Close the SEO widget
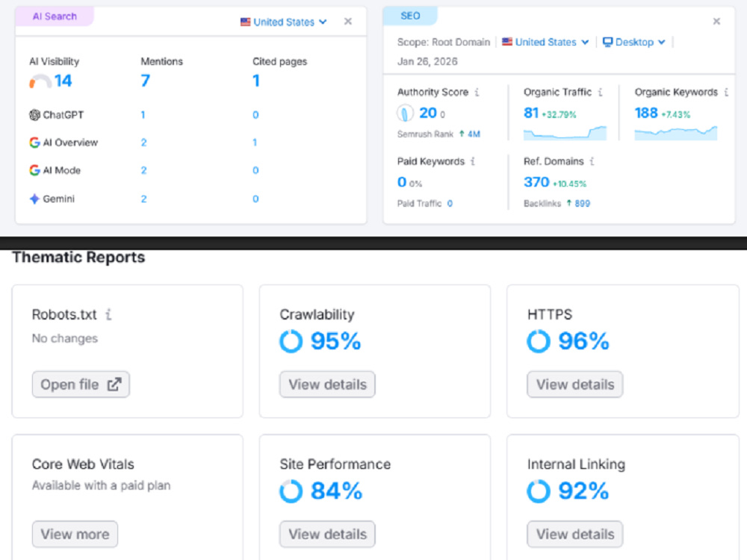Viewport: 747px width, 560px height. [x=716, y=22]
